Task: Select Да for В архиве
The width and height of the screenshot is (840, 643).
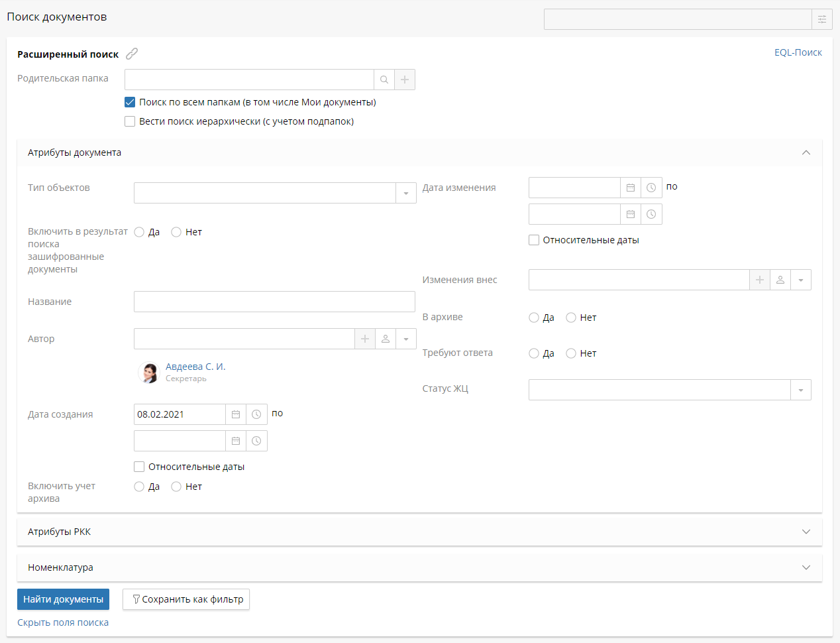Action: pyautogui.click(x=534, y=318)
